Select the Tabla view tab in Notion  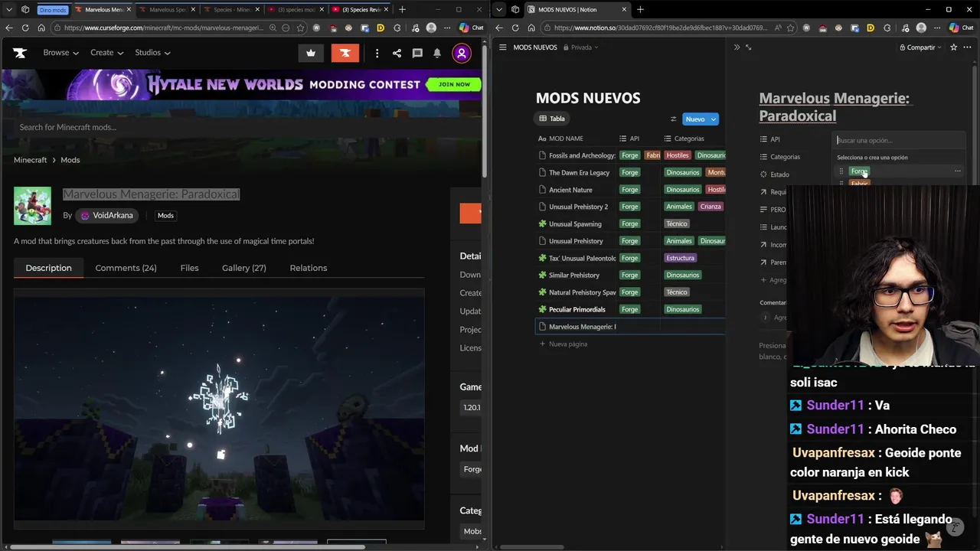pos(552,119)
